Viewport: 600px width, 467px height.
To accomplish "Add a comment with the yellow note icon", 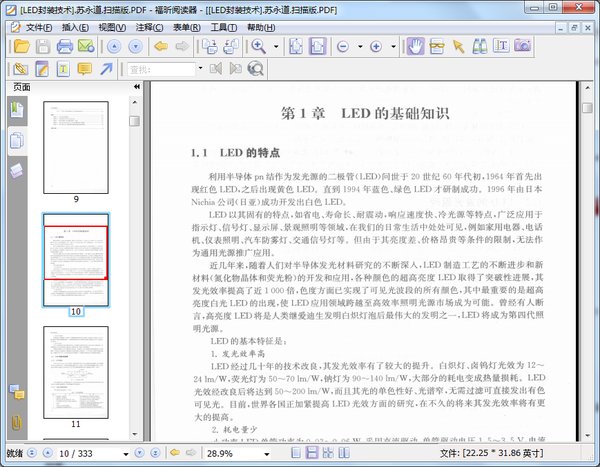I will click(x=85, y=69).
